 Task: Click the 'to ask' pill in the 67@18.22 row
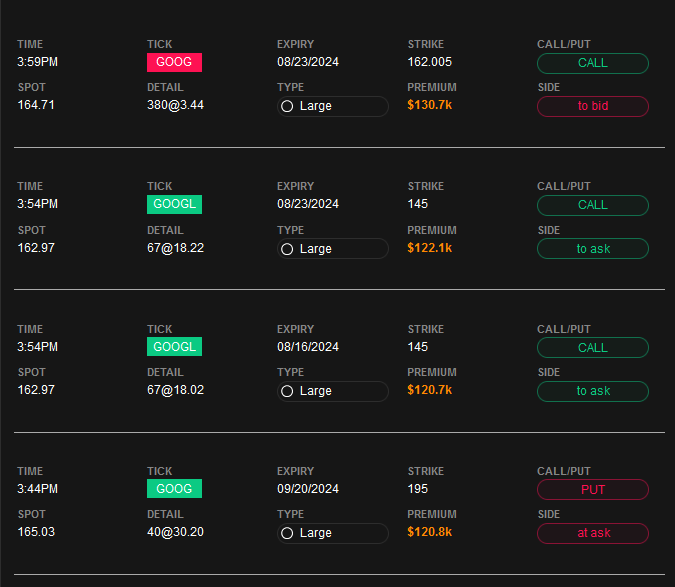tap(593, 249)
